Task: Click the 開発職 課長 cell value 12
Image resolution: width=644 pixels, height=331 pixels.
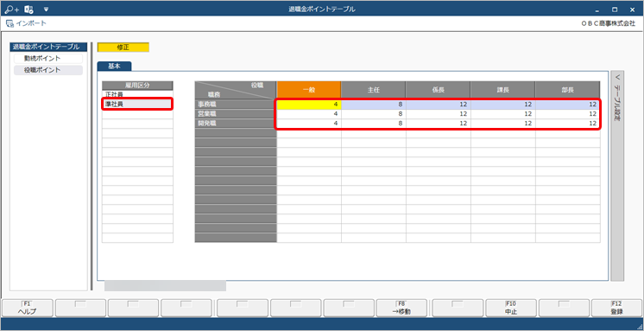Action: click(502, 123)
